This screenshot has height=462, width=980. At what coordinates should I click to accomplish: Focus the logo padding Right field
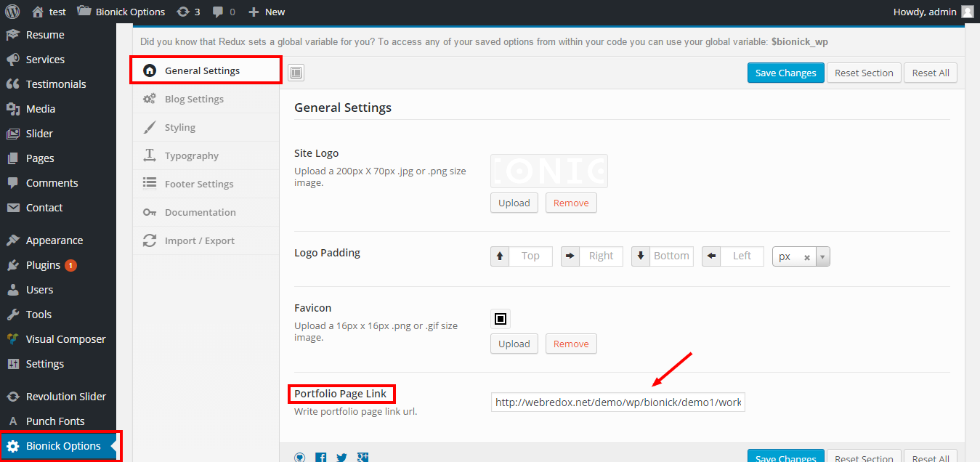(x=601, y=256)
